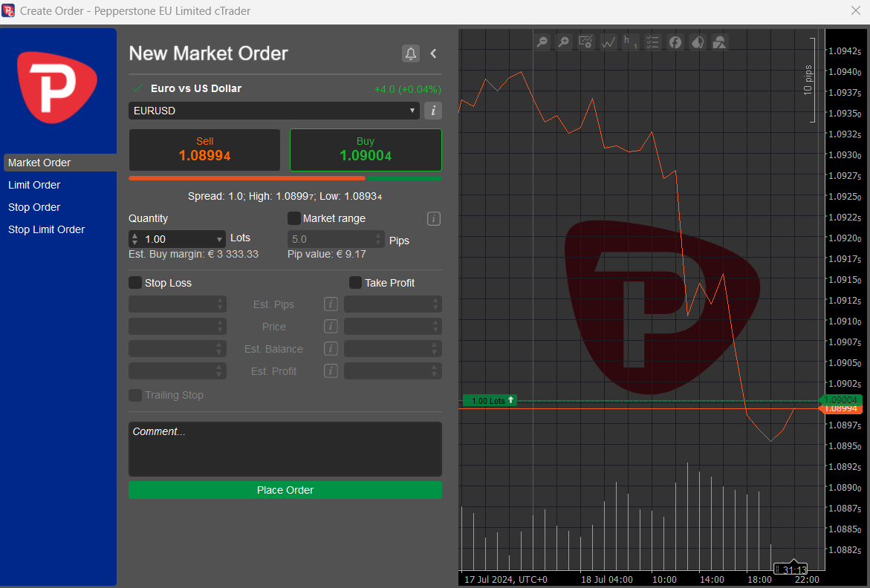Open the drawing shapes icon in chart toolbar

(x=719, y=42)
